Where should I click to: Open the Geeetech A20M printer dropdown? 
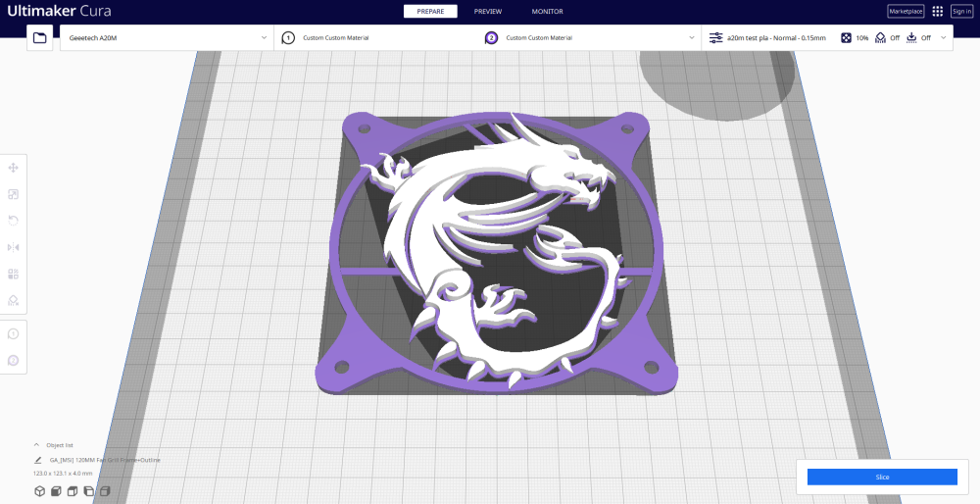(x=167, y=38)
